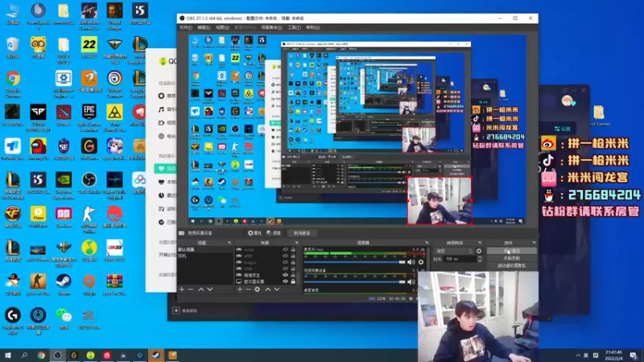Add a new source with the plus icon

coord(240,290)
